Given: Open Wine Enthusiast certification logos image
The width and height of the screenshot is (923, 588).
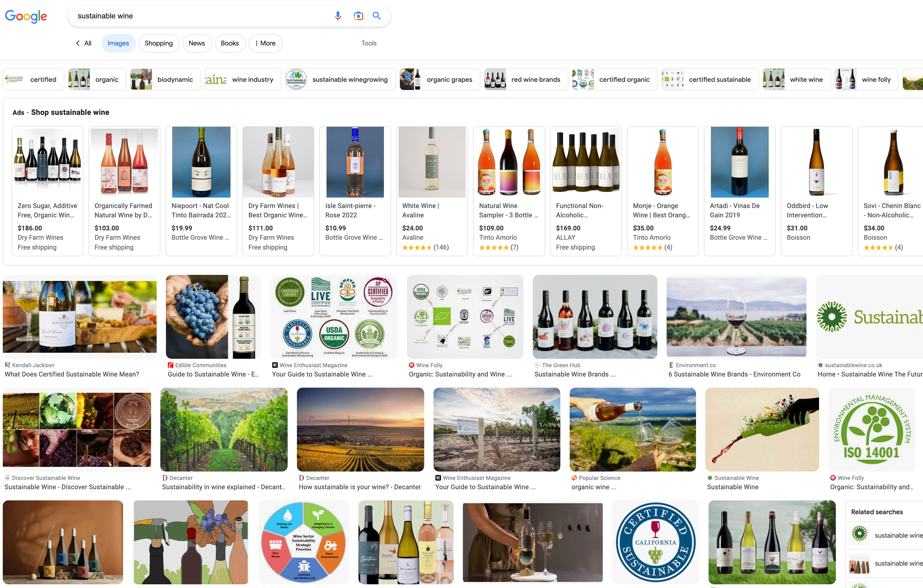Looking at the screenshot, I should pos(333,316).
